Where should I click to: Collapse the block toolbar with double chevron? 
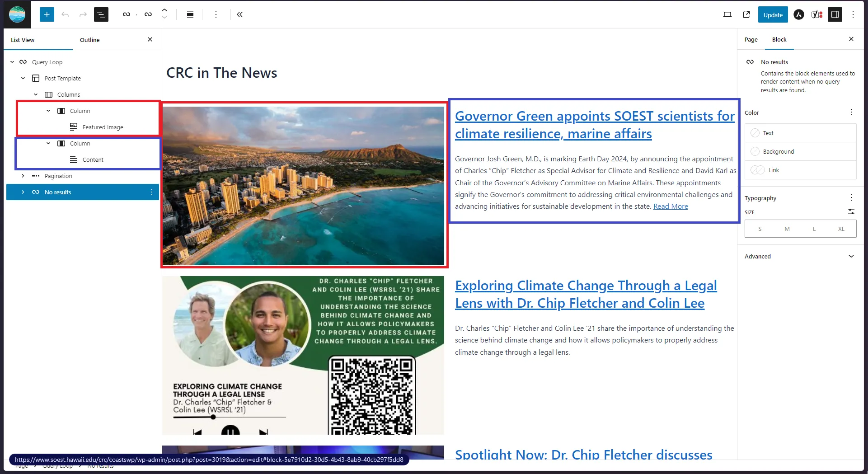pyautogui.click(x=239, y=14)
